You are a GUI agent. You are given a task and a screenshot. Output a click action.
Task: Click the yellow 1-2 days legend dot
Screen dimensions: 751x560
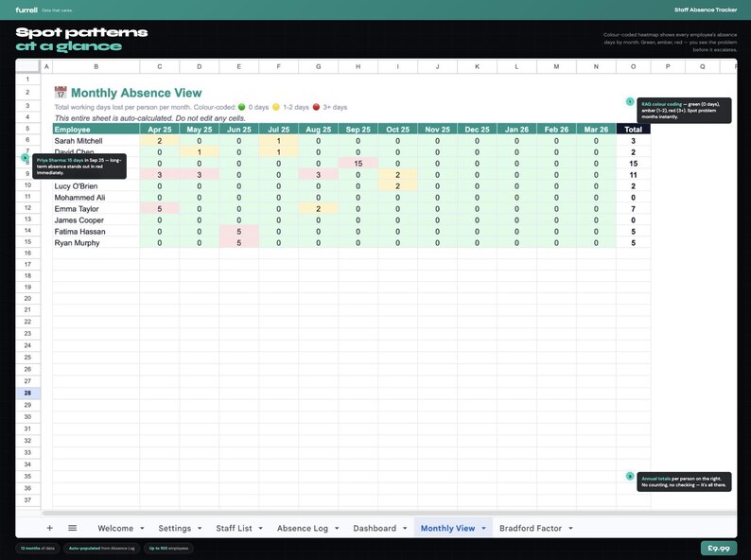(276, 107)
